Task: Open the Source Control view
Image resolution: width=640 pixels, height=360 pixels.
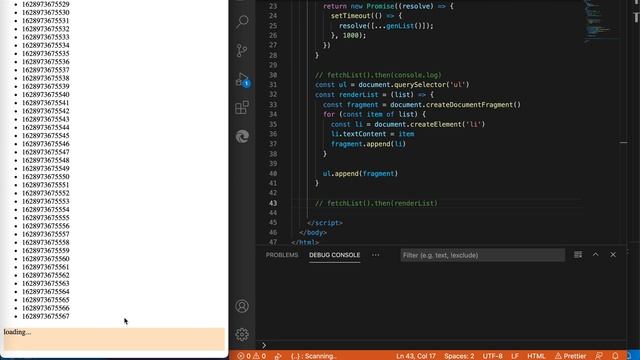Action: [242, 50]
